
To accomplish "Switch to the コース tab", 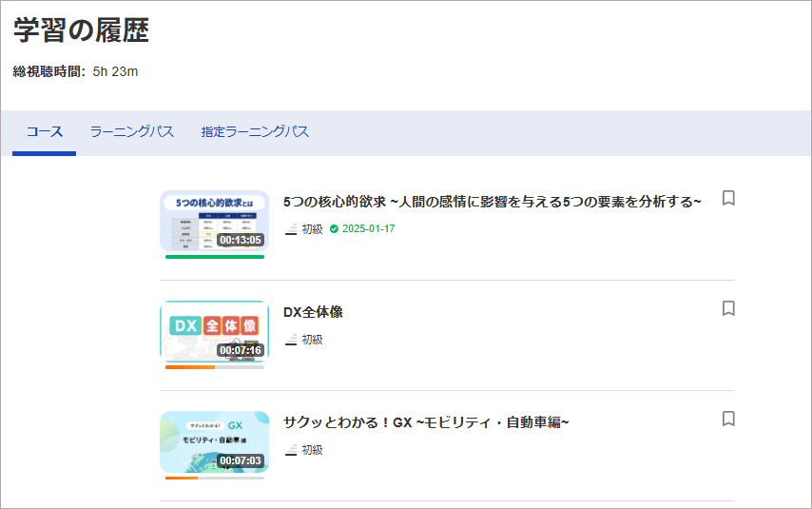I will (44, 132).
